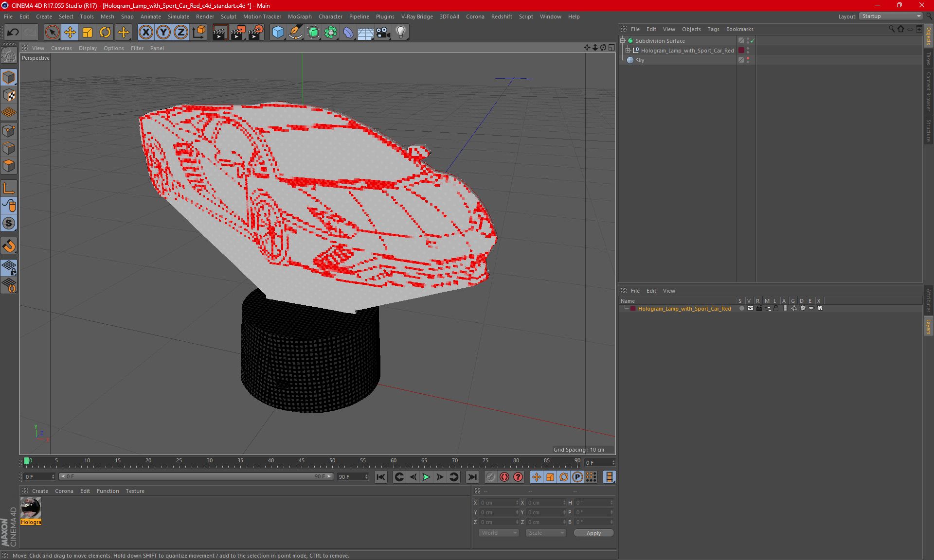Image resolution: width=934 pixels, height=560 pixels.
Task: Click the Create tab in material editor
Action: pos(39,490)
